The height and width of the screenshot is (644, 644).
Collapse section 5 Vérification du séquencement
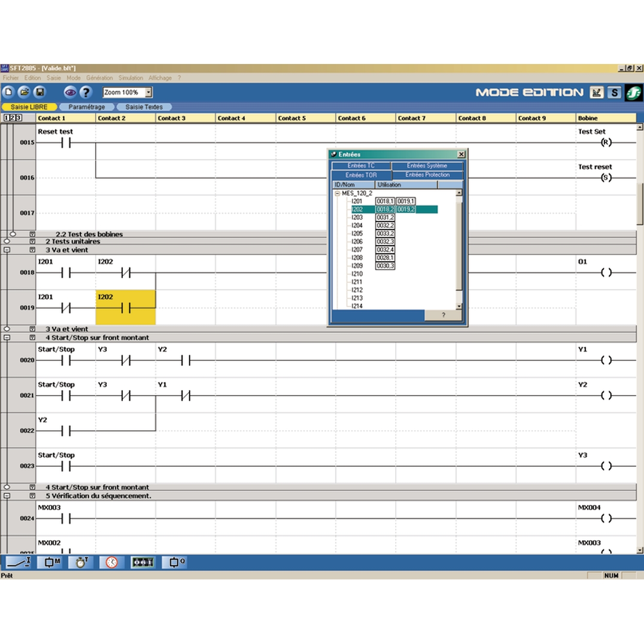[x=7, y=495]
